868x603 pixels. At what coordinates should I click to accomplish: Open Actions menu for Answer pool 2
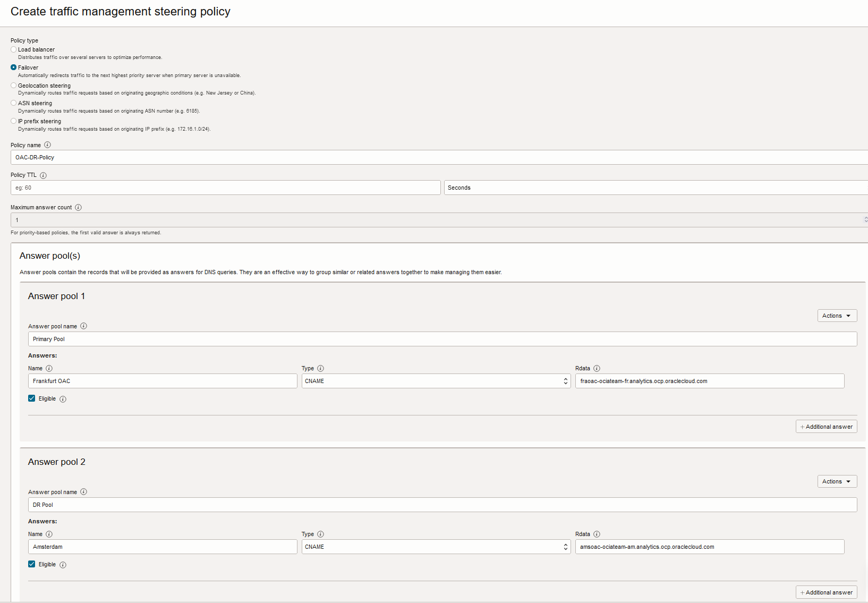(837, 481)
